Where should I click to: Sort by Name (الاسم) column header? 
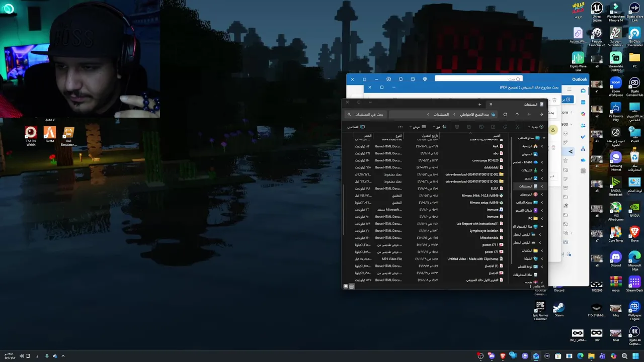(x=497, y=136)
